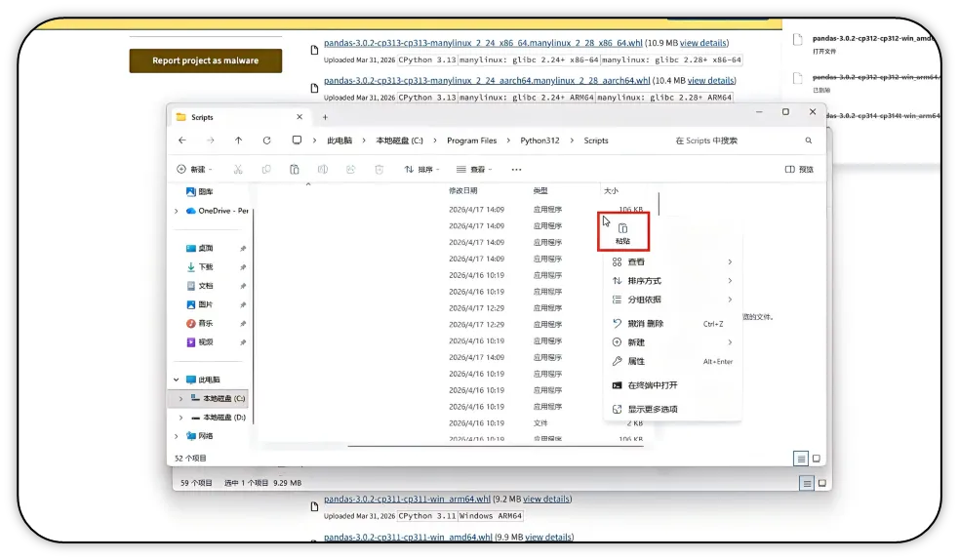Expand the 网络 tree node
Viewport: 959px width, 560px height.
point(177,436)
